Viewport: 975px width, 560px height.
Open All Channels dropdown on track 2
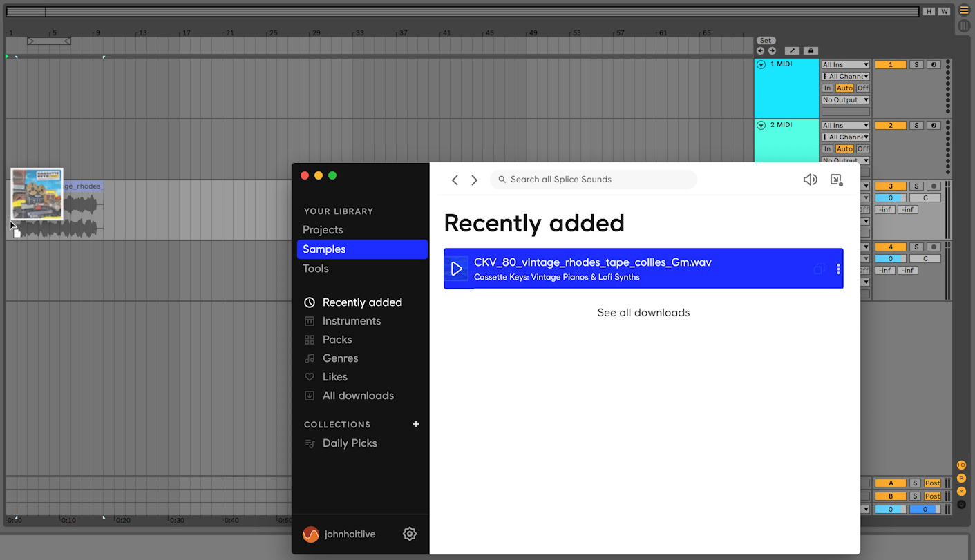tap(845, 137)
